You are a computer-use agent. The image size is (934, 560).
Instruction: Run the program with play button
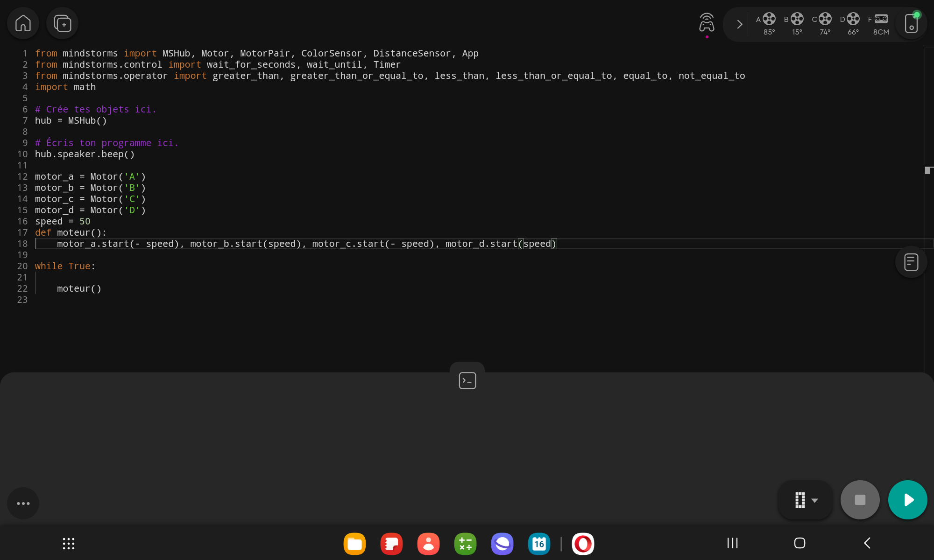[907, 500]
